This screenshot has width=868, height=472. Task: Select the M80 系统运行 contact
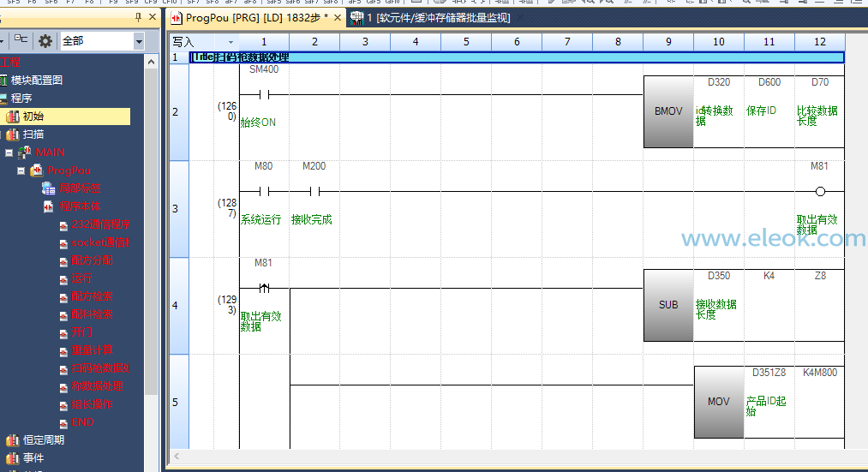coord(264,192)
